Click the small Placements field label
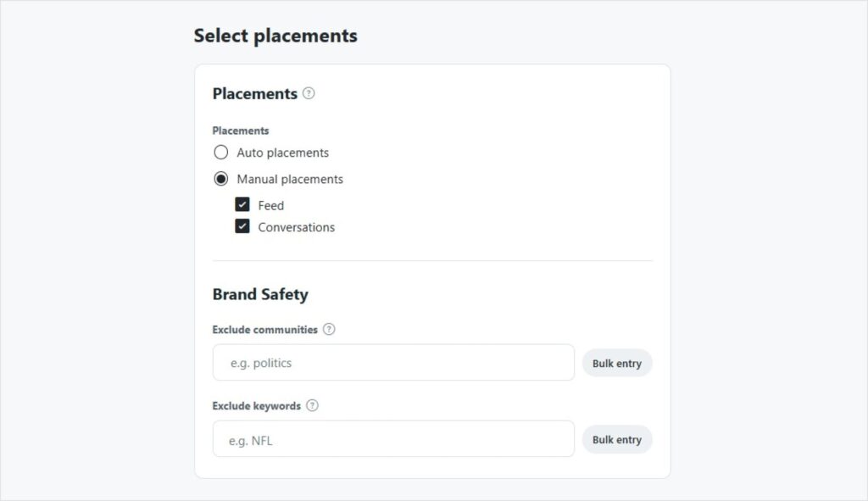The image size is (868, 501). point(241,131)
